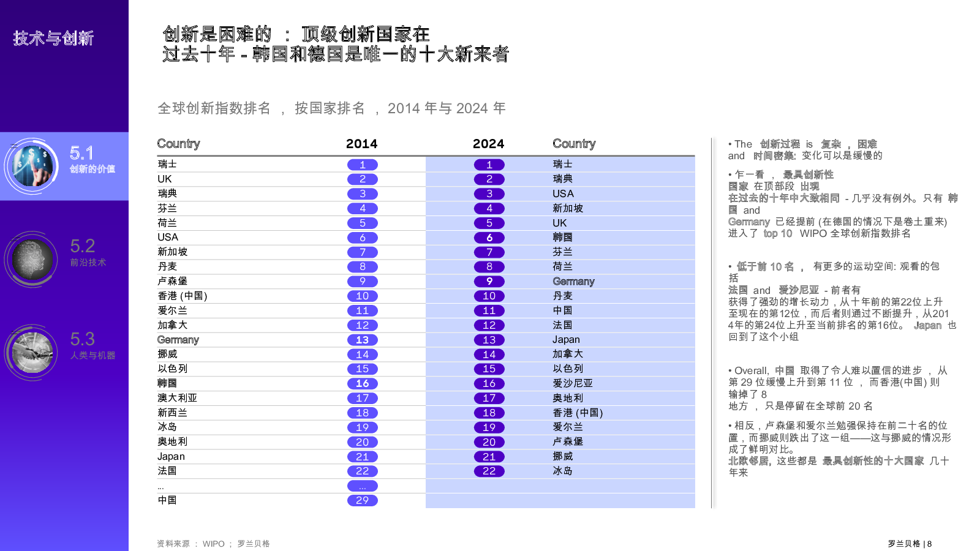Click the 2014 column header
This screenshot has width=980, height=551.
coord(362,144)
